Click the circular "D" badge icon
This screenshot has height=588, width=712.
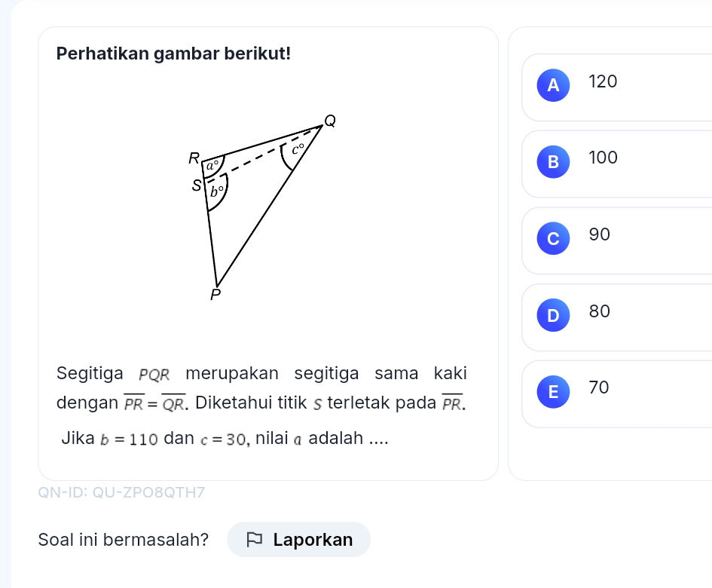(x=552, y=315)
